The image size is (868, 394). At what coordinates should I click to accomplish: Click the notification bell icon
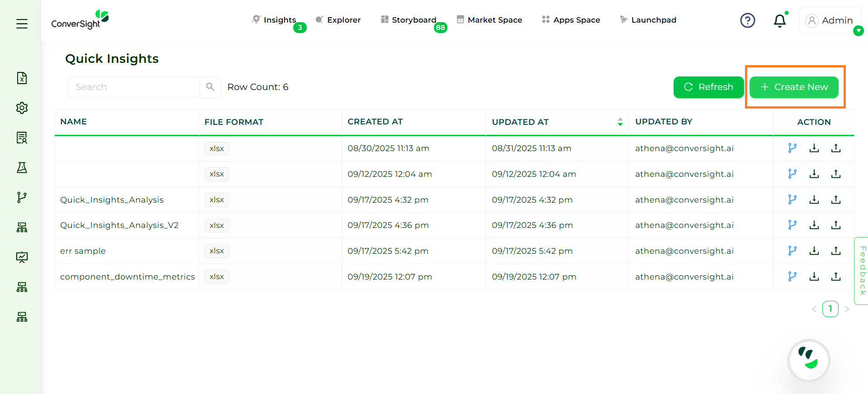779,21
